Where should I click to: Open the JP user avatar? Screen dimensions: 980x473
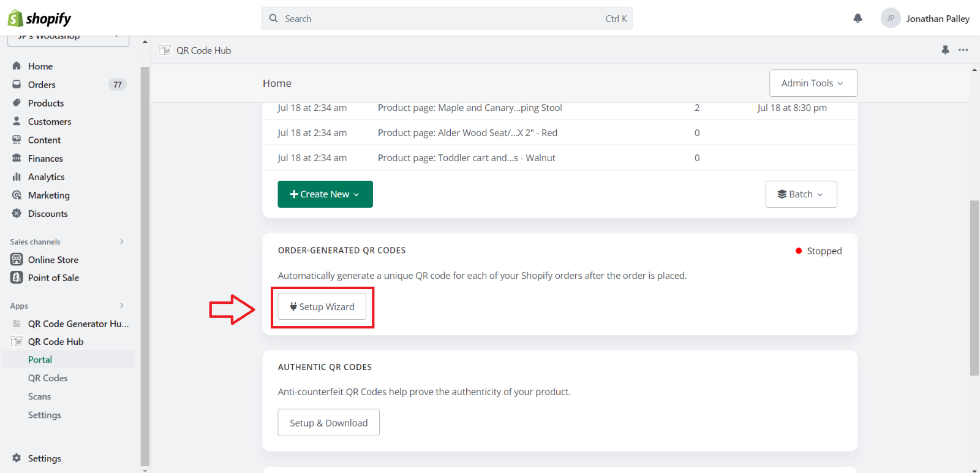[x=891, y=18]
